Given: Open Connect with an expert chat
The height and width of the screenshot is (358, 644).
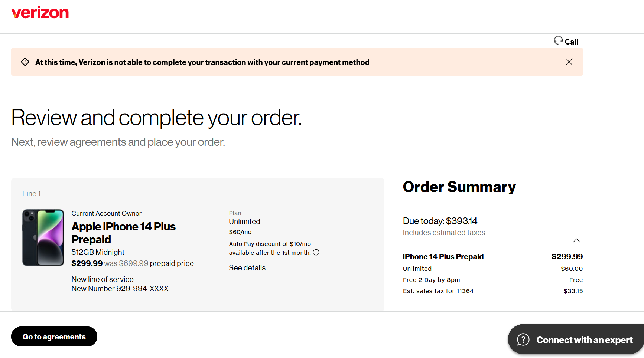Looking at the screenshot, I should [576, 339].
